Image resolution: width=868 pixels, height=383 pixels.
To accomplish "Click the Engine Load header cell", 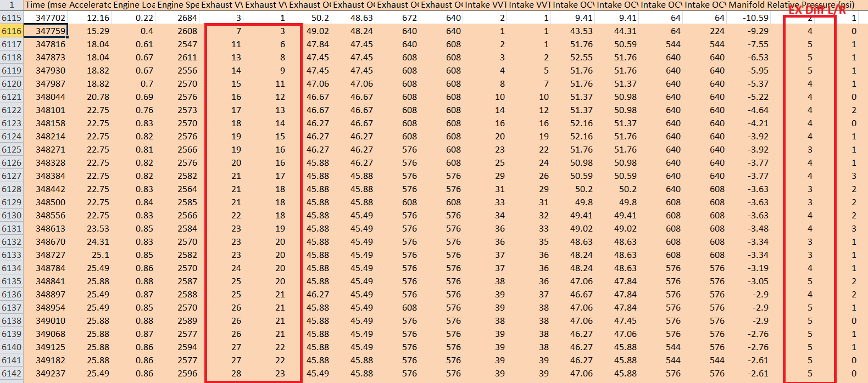I will coord(133,5).
